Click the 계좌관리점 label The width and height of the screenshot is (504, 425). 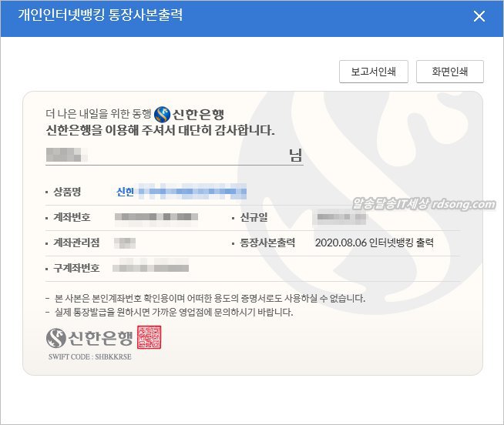click(77, 243)
